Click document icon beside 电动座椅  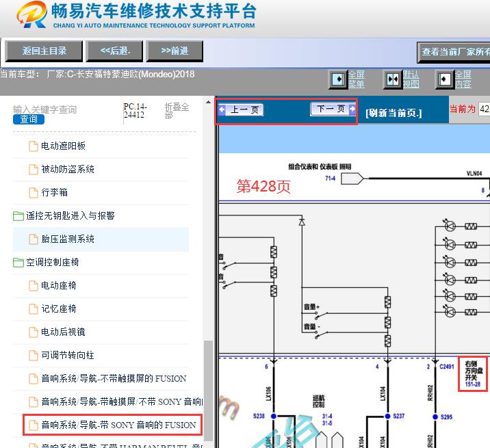coord(34,286)
